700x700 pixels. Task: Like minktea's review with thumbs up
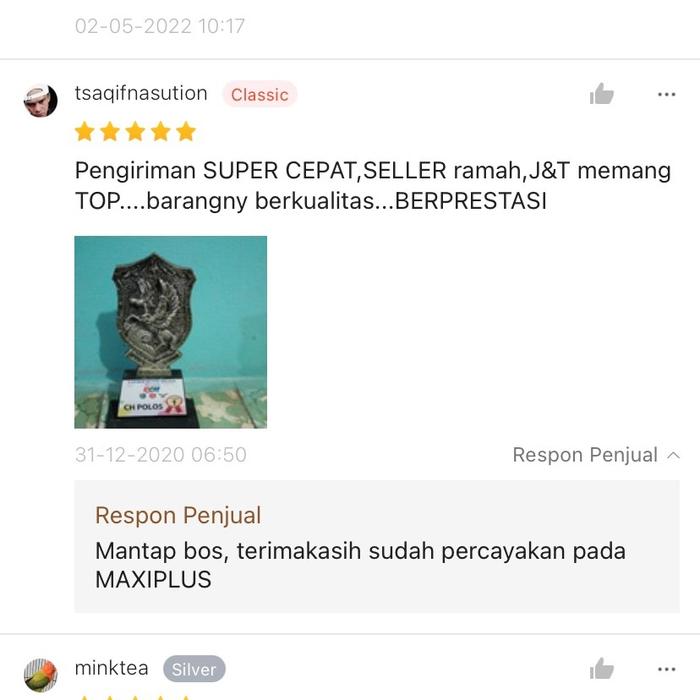[x=601, y=668]
